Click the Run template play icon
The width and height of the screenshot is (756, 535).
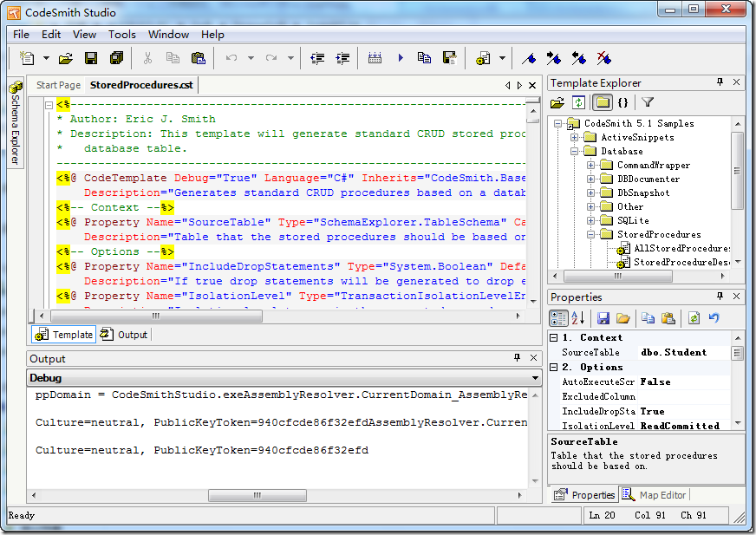401,59
